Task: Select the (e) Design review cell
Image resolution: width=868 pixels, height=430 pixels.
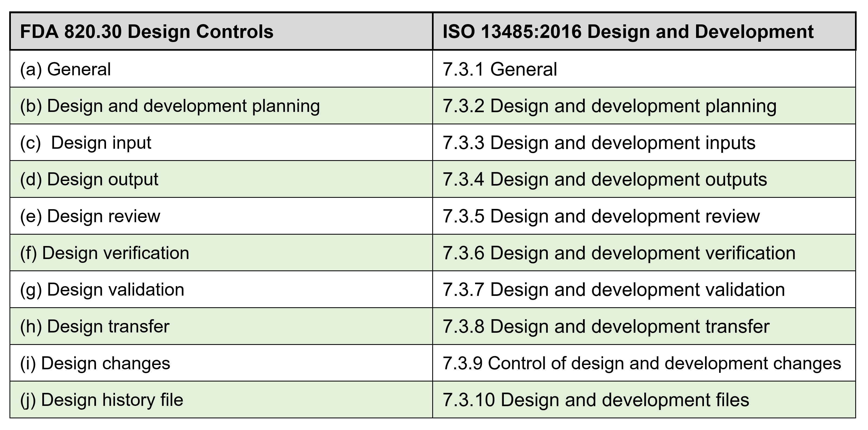Action: click(x=90, y=216)
